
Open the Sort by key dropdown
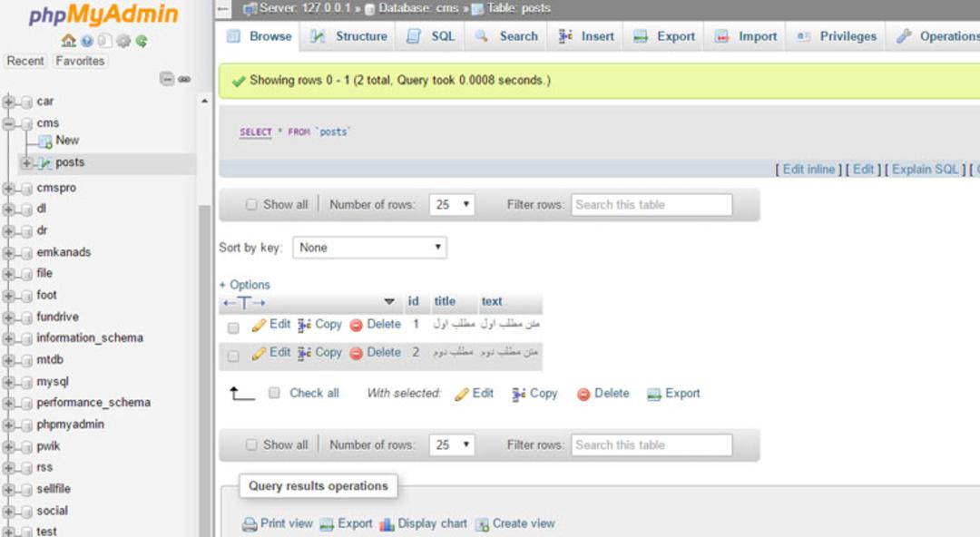[x=369, y=248]
